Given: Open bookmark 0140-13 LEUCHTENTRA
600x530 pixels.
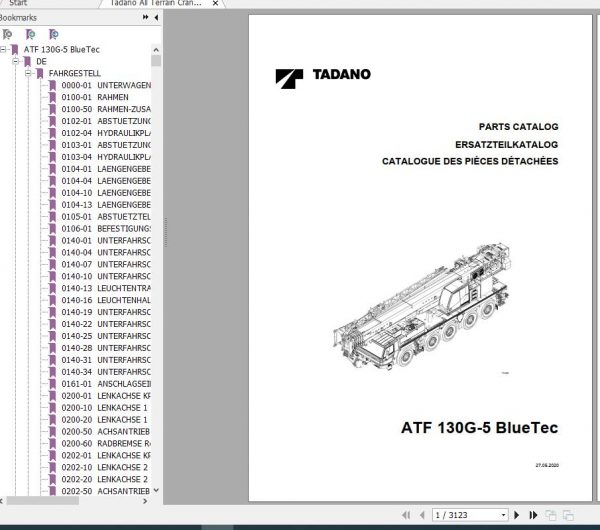Looking at the screenshot, I should 106,288.
